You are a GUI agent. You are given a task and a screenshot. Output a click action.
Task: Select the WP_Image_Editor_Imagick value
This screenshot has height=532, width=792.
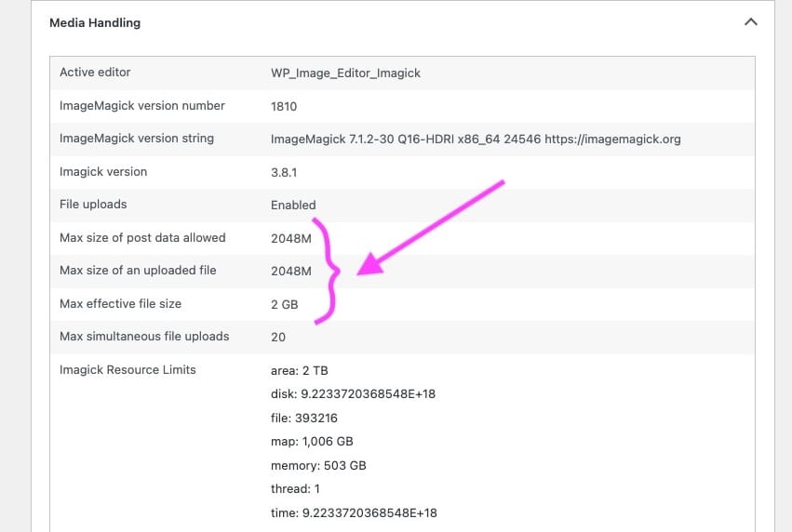(345, 73)
